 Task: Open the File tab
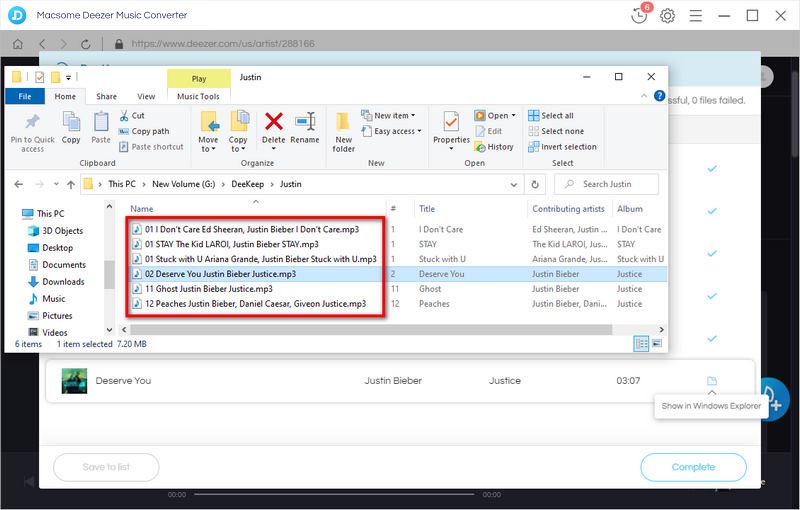[24, 96]
